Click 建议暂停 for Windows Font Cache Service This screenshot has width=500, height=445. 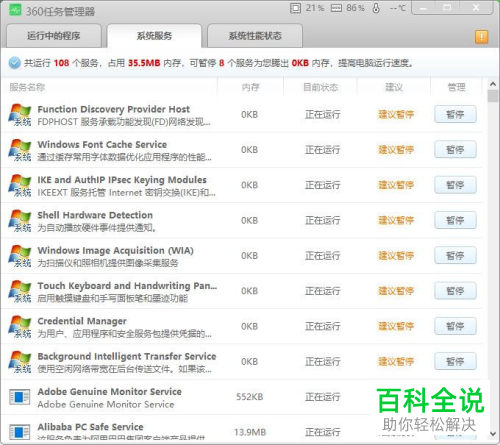coord(396,150)
